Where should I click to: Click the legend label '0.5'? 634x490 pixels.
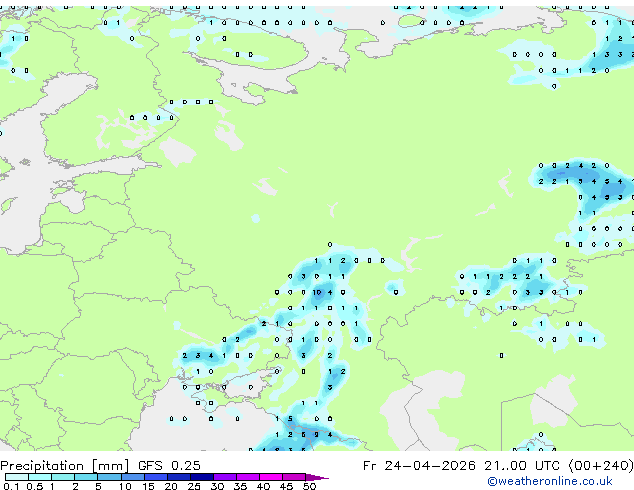pos(35,486)
